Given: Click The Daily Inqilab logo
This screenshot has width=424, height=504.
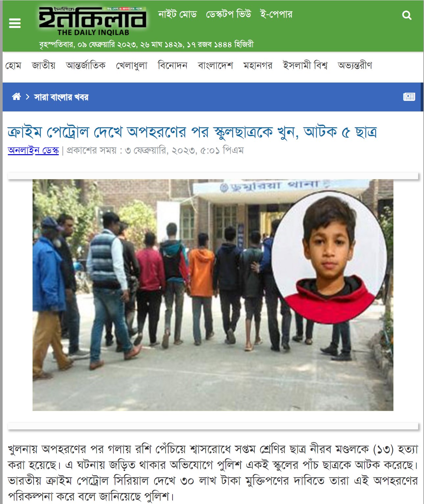Looking at the screenshot, I should click(93, 21).
